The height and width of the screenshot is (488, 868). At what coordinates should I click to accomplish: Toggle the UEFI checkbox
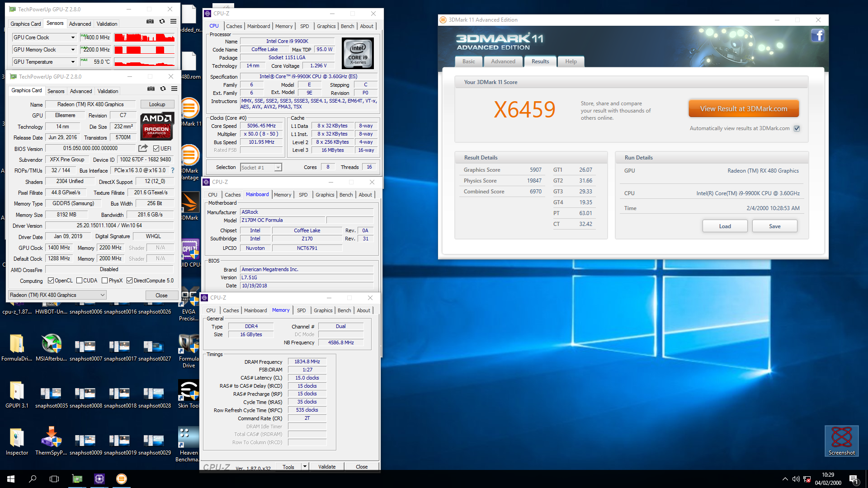click(x=156, y=148)
